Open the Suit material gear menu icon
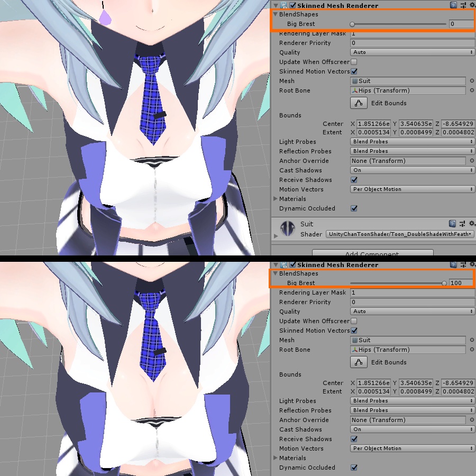 click(472, 223)
